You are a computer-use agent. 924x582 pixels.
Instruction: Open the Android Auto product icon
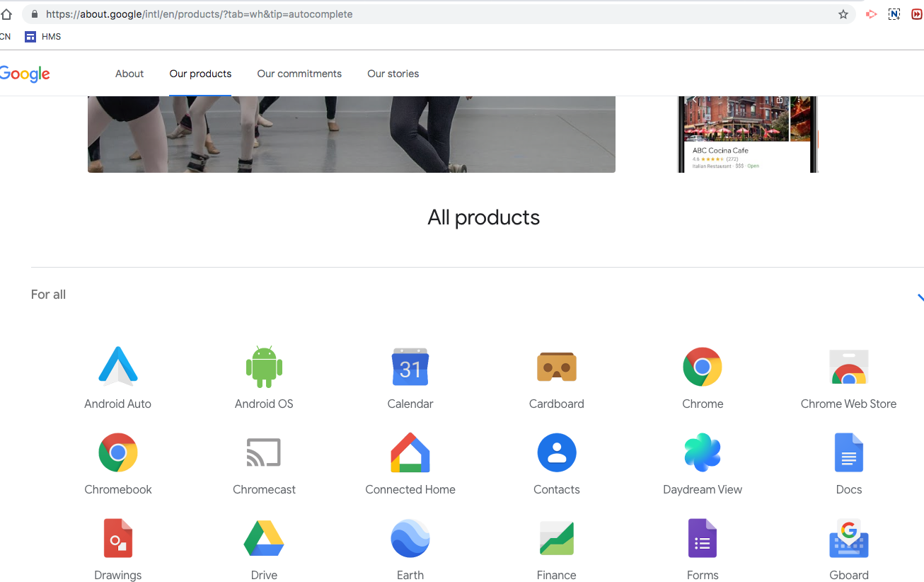(x=118, y=366)
